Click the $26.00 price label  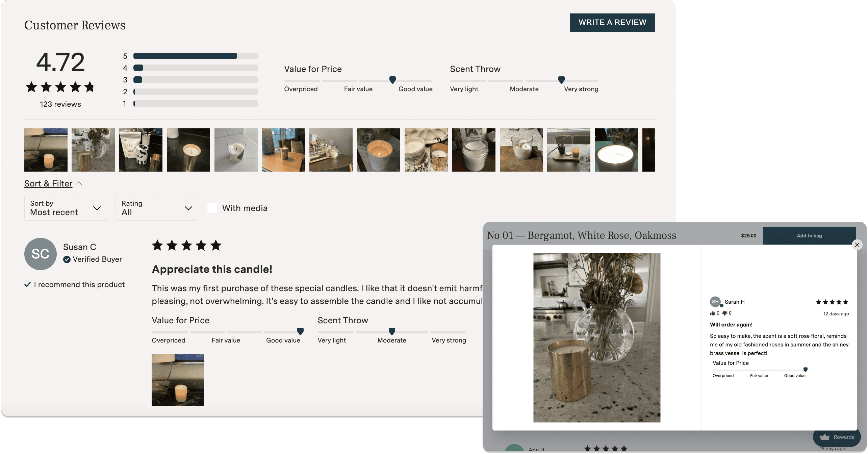[x=748, y=235]
